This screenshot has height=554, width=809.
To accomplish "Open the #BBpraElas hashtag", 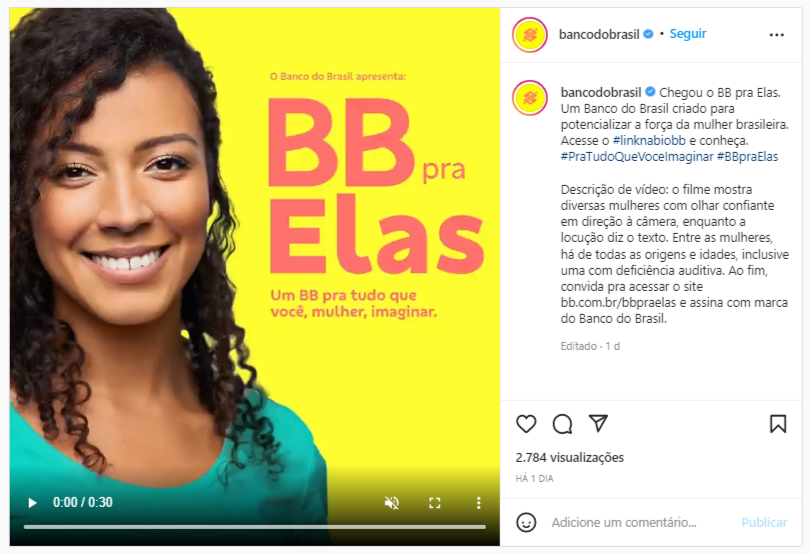I will (748, 157).
